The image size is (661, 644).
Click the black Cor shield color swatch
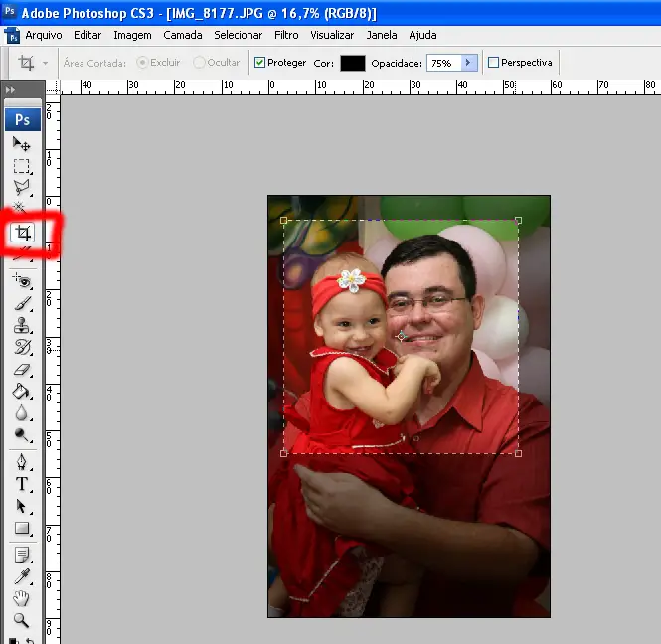click(x=353, y=63)
